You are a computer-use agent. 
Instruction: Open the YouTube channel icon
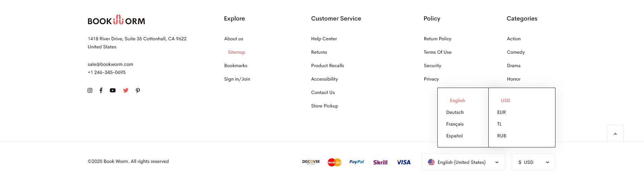[x=113, y=90]
